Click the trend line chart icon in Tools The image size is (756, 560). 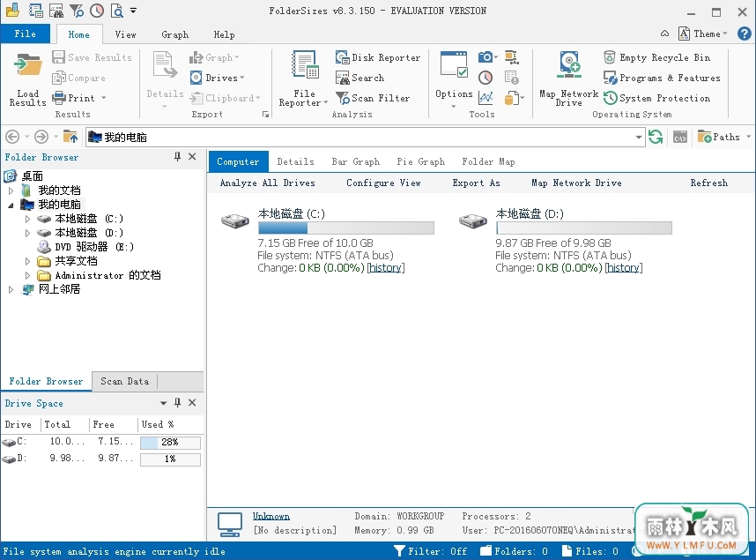[485, 98]
